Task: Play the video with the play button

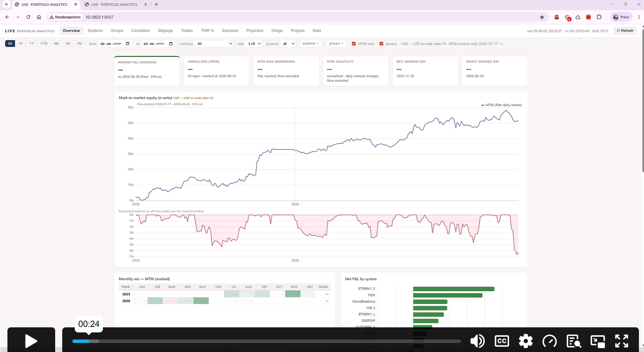Action: pos(31,341)
